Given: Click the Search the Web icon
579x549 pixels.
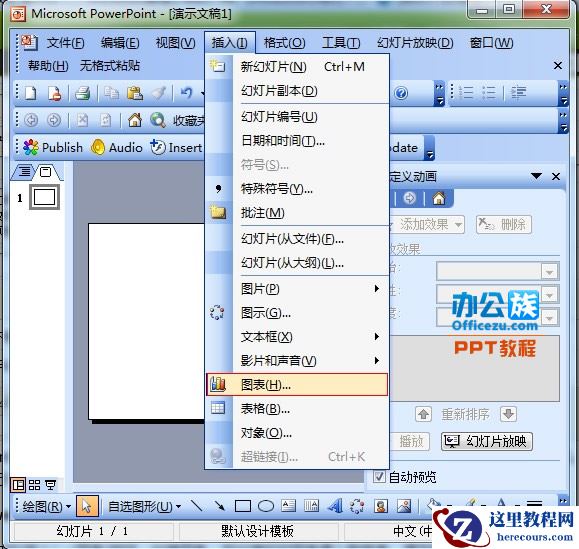Looking at the screenshot, I should coord(158,120).
